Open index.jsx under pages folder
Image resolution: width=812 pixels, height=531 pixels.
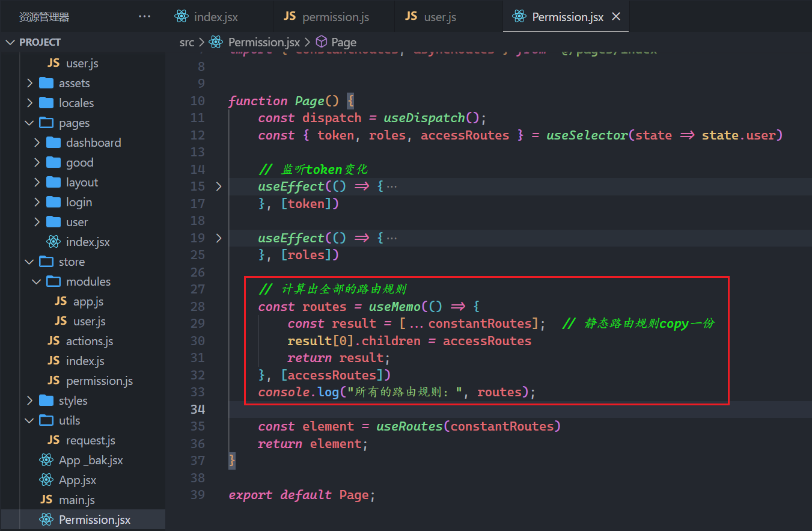88,242
